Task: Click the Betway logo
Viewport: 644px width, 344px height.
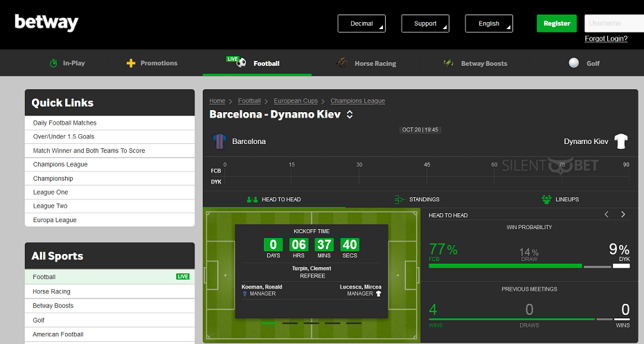Action: (46, 23)
